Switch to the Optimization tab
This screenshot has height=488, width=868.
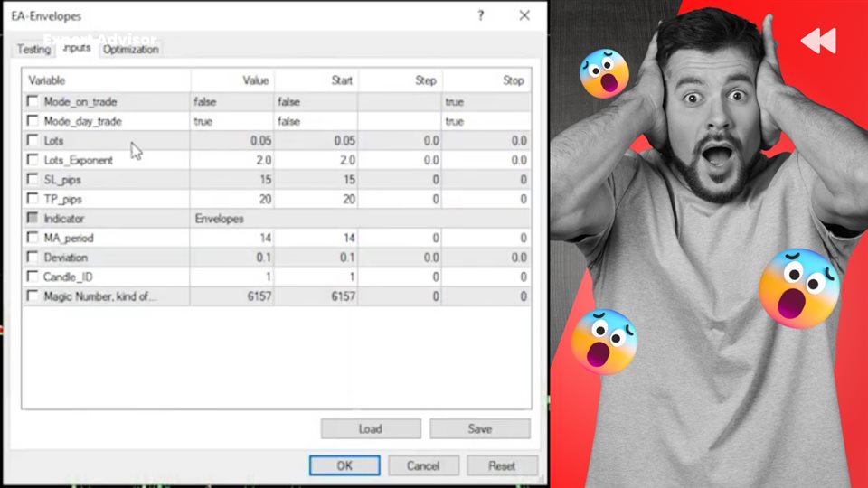[131, 50]
